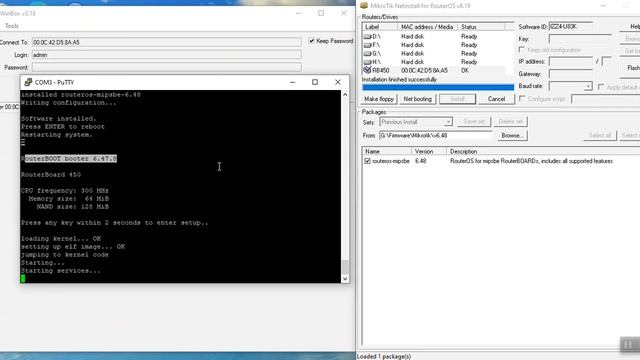Click the 'RouterBoard 450' line in PuTTY
Viewport: 640px width, 360px height.
click(x=51, y=175)
